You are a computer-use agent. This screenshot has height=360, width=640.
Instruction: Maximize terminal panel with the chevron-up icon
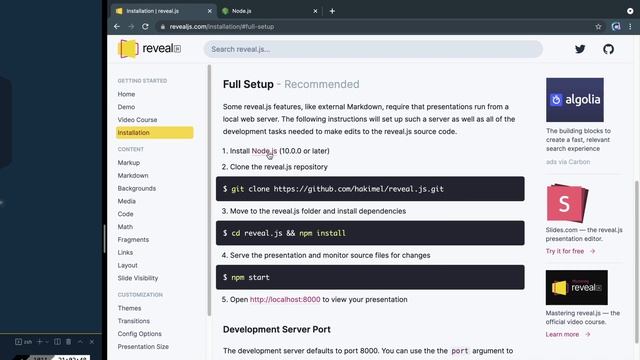(x=80, y=342)
